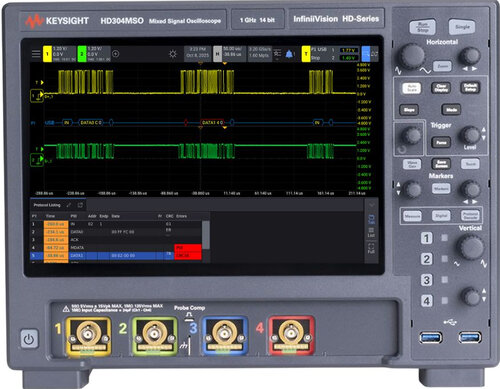Click the blue channel 3 BNC connector
The width and height of the screenshot is (500, 389).
(x=225, y=335)
